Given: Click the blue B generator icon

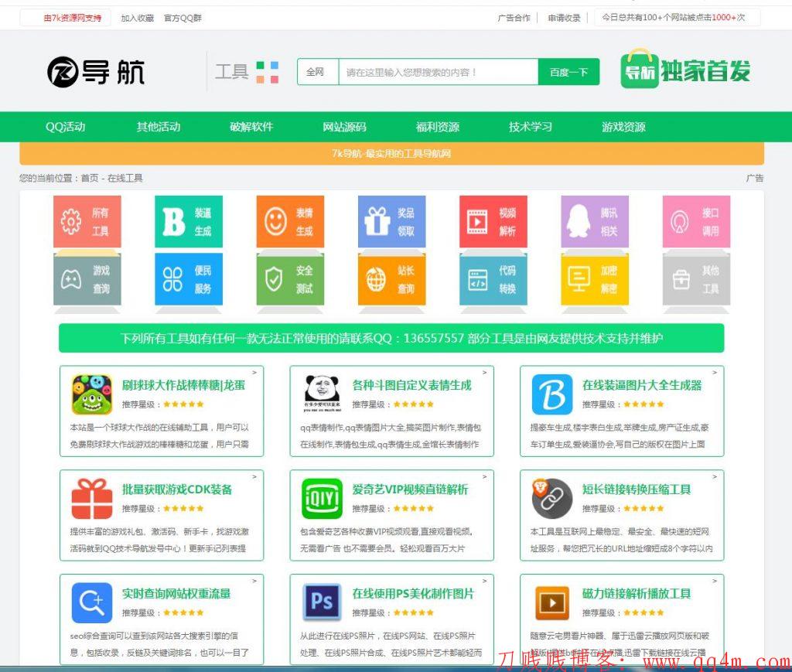Looking at the screenshot, I should (552, 394).
